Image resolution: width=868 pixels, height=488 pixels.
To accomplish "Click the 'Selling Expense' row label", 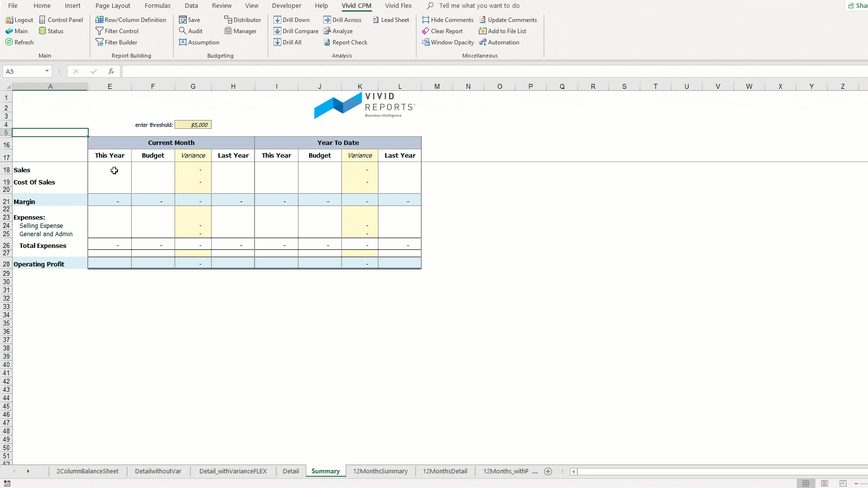I will pos(41,226).
